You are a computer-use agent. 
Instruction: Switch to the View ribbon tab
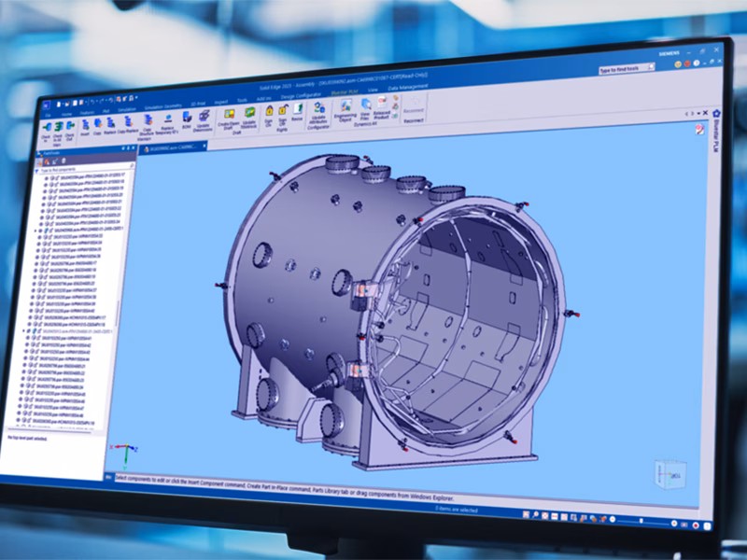372,90
